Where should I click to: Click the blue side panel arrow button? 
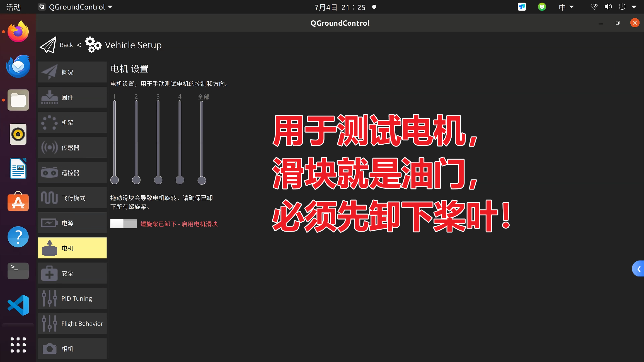638,269
